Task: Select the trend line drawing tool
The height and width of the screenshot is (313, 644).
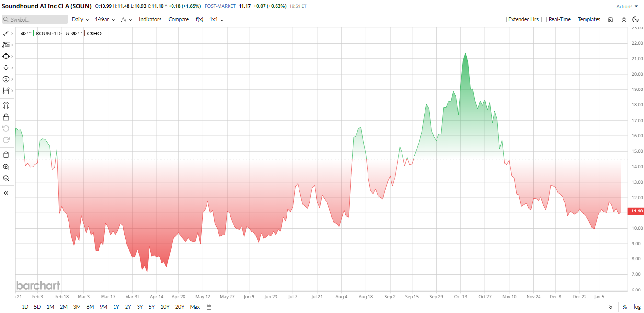Action: pyautogui.click(x=6, y=34)
